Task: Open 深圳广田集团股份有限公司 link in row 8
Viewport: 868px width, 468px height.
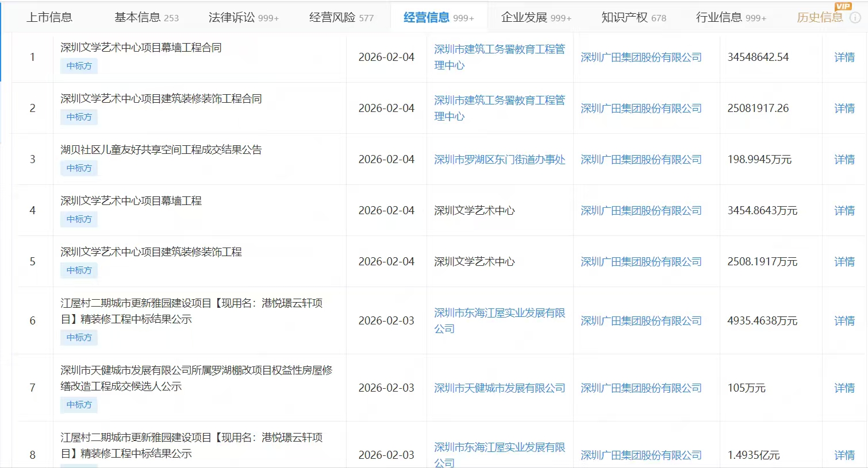Action: 641,455
